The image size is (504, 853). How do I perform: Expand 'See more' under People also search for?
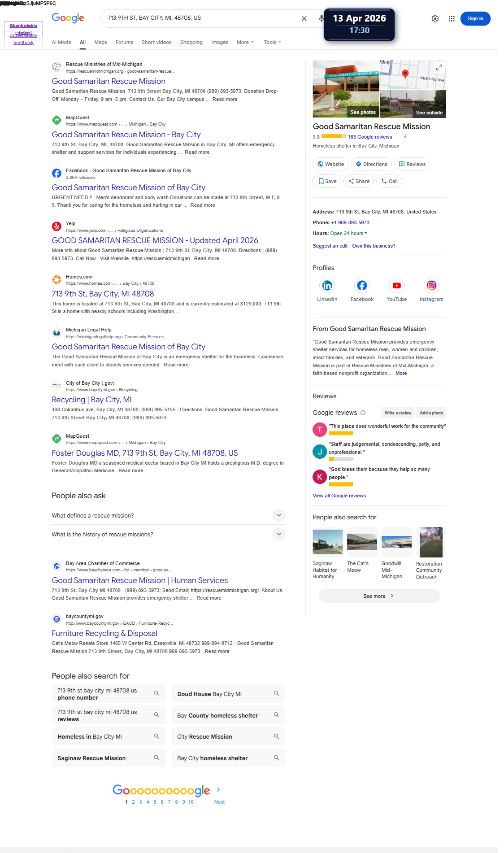[x=379, y=596]
